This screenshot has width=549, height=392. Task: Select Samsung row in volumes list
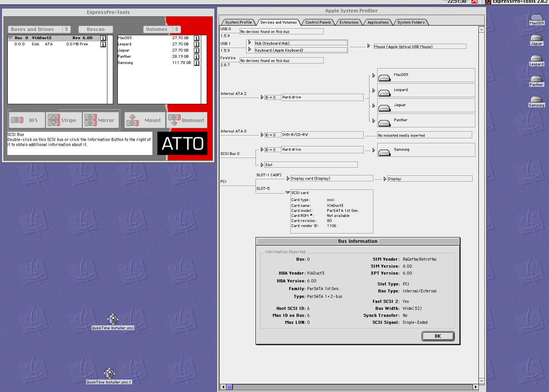(x=159, y=63)
